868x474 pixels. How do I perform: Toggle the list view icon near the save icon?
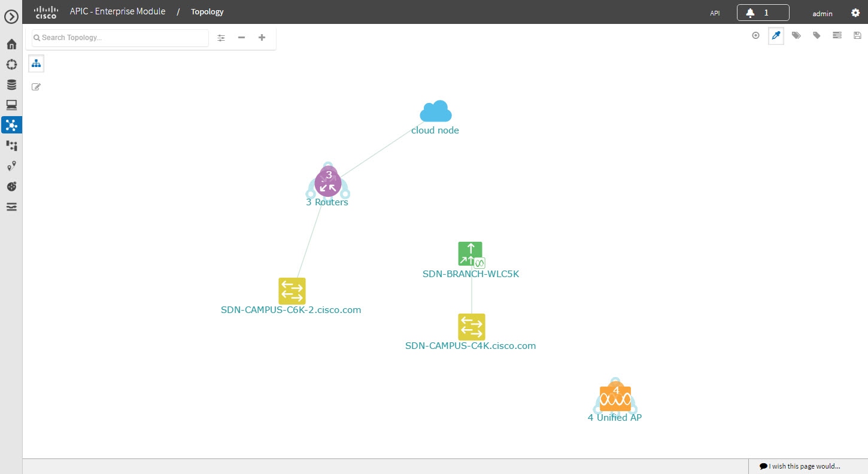click(x=837, y=35)
